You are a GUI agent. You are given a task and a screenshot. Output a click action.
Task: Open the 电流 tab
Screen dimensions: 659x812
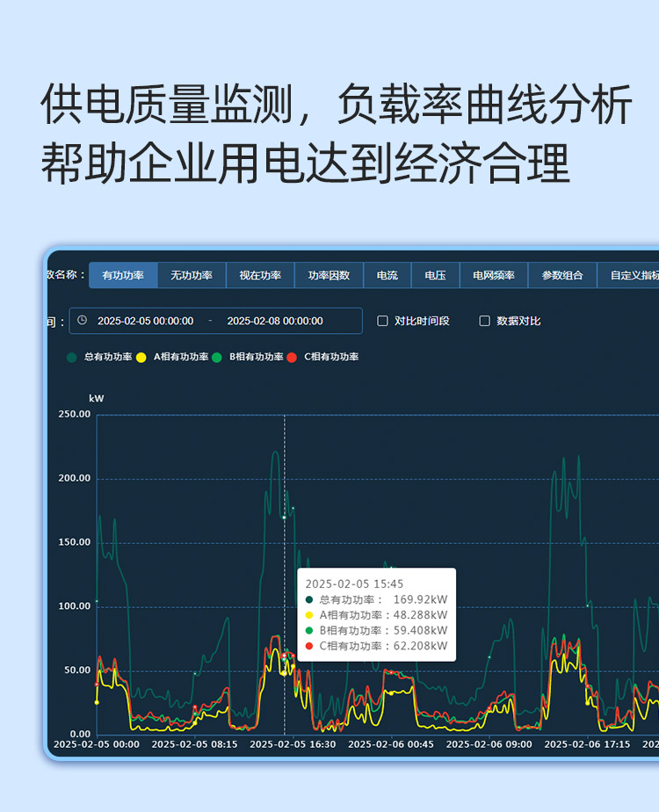pyautogui.click(x=387, y=275)
